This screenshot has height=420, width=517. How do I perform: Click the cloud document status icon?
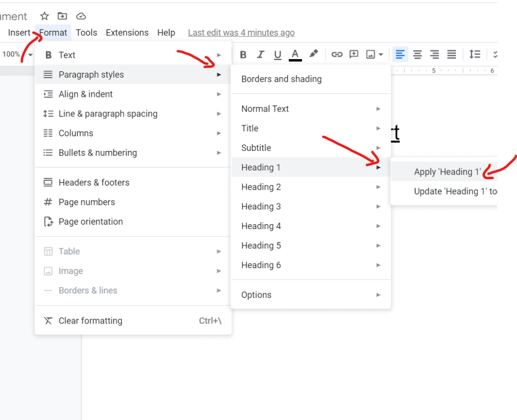(81, 16)
